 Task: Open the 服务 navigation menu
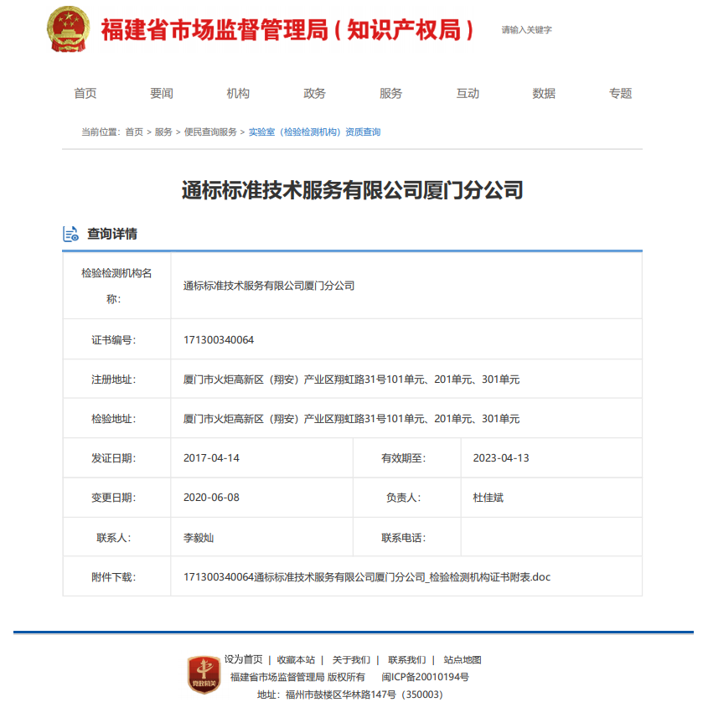tap(391, 93)
